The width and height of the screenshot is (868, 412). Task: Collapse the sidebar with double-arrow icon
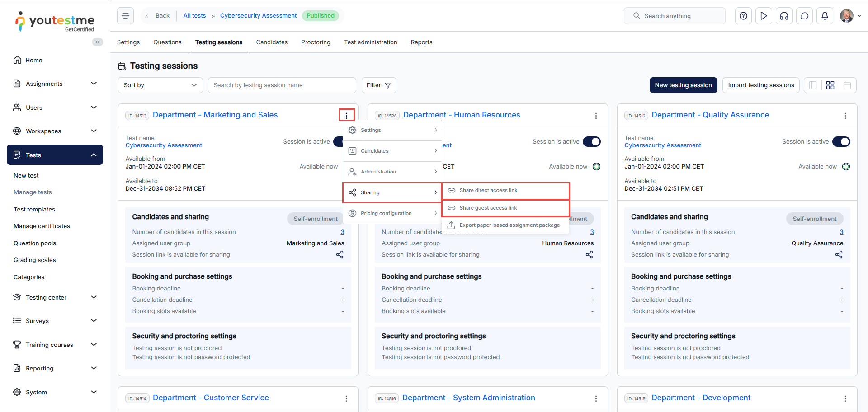pyautogui.click(x=97, y=42)
